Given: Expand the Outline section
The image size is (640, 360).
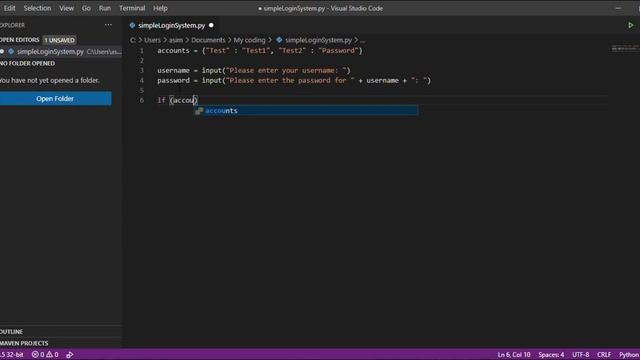Looking at the screenshot, I should [11, 332].
